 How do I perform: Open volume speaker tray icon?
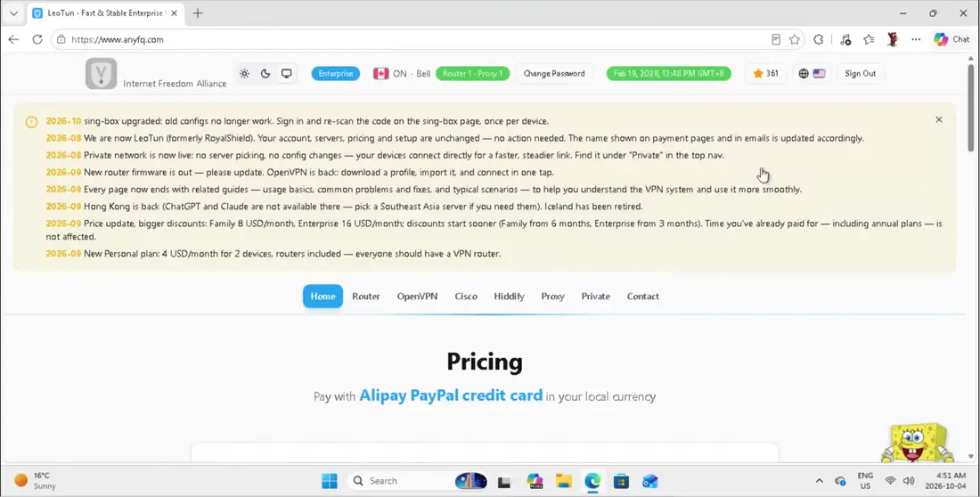(x=909, y=481)
